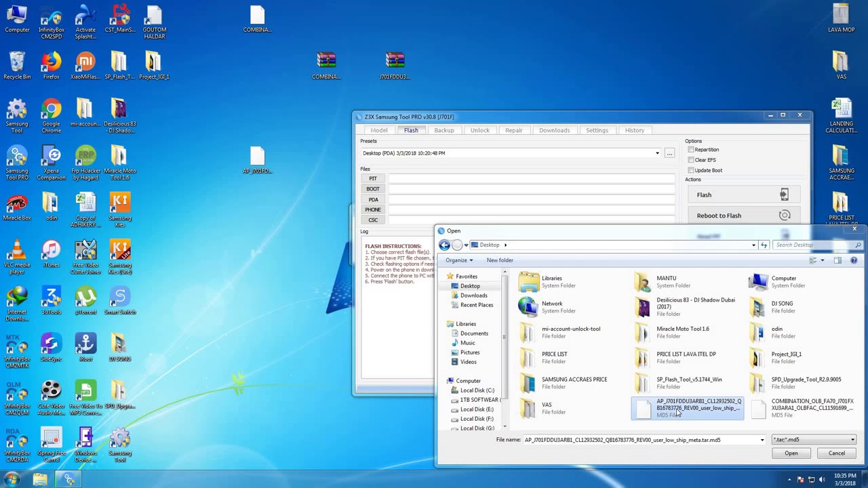
Task: Open the Unlock tab
Action: click(479, 130)
